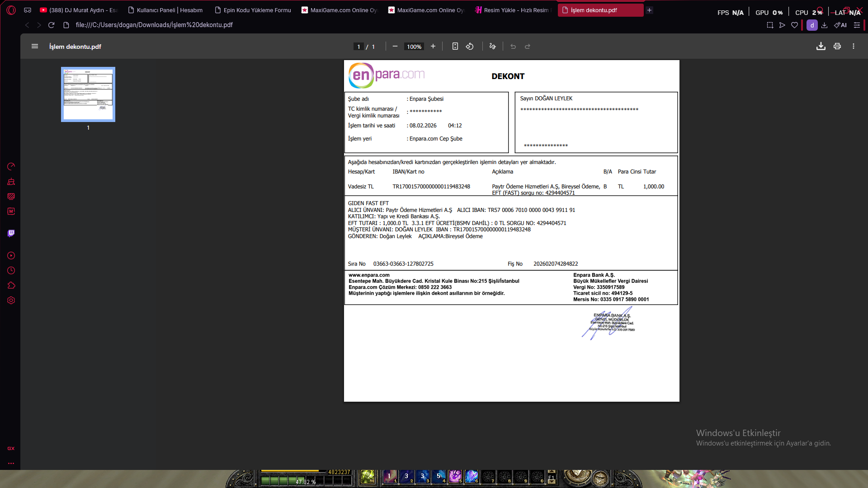Show more sidebar options ellipsis
Screen dimensions: 868x488
[x=11, y=463]
